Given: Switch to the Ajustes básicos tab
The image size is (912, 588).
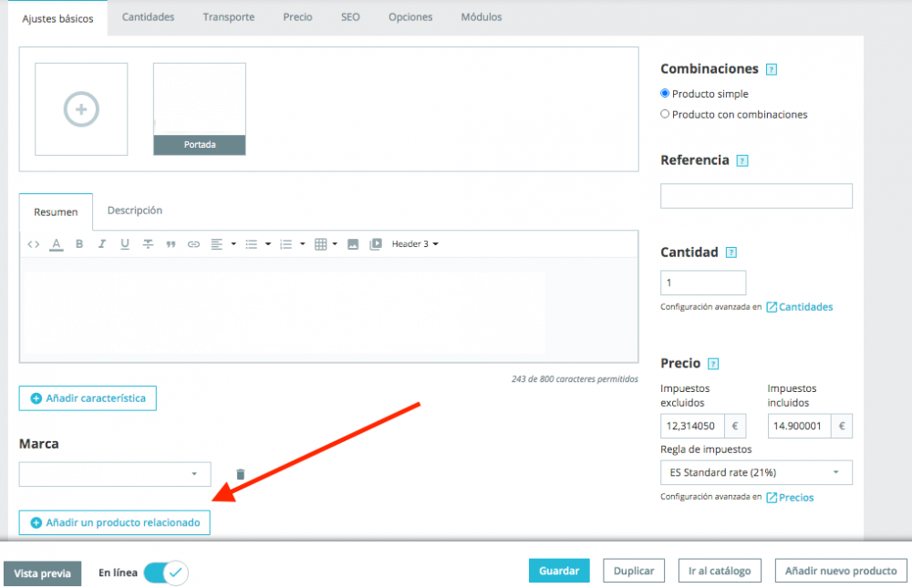Looking at the screenshot, I should (57, 18).
